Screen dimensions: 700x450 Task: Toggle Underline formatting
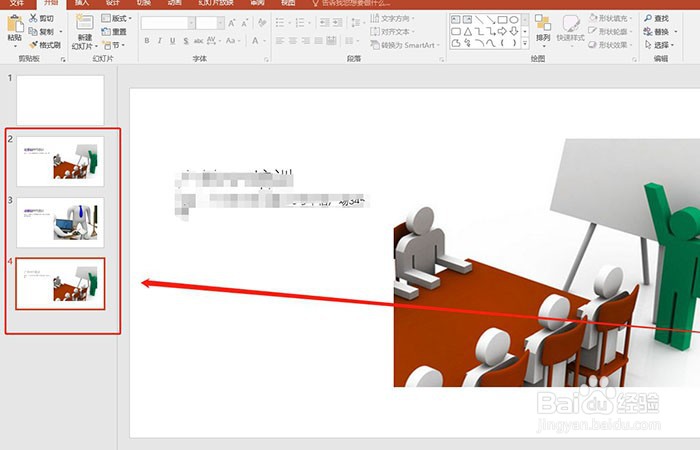click(x=172, y=41)
